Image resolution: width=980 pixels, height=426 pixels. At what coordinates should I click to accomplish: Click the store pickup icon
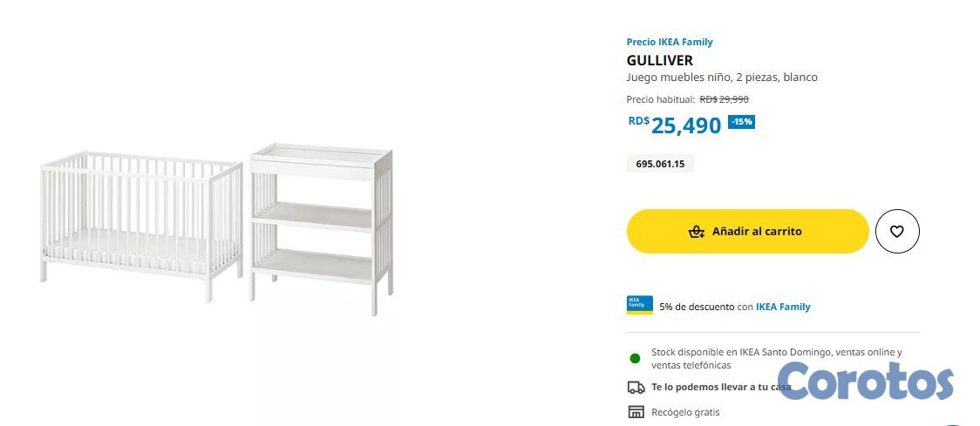(x=636, y=412)
